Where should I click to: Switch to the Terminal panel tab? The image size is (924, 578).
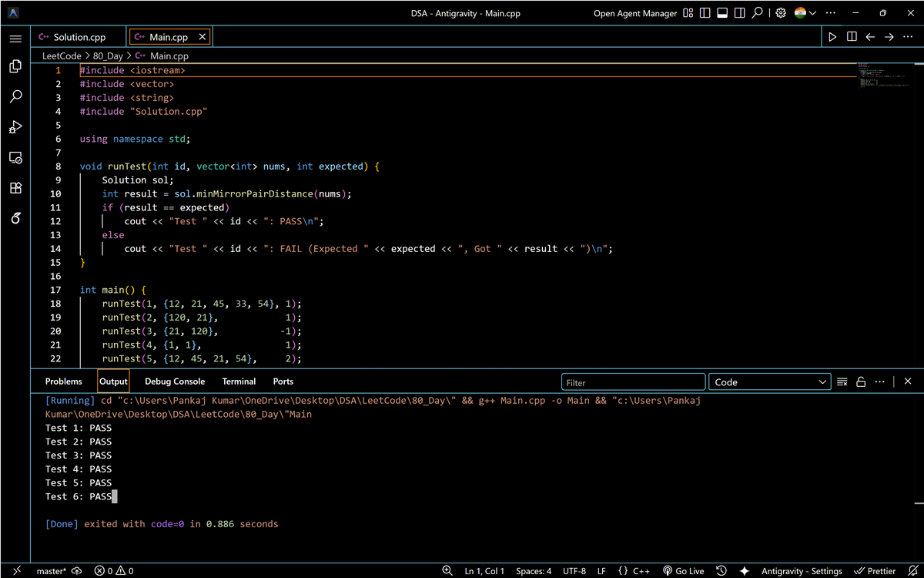[x=239, y=381]
